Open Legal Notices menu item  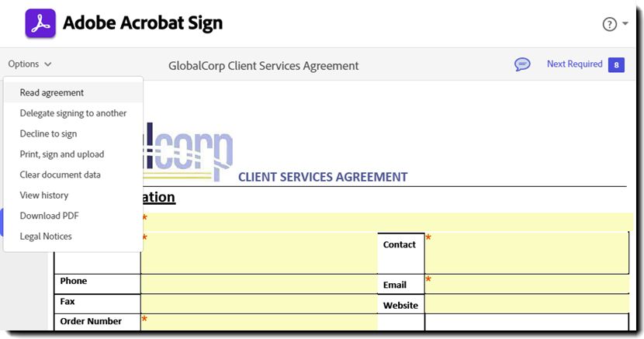click(46, 237)
